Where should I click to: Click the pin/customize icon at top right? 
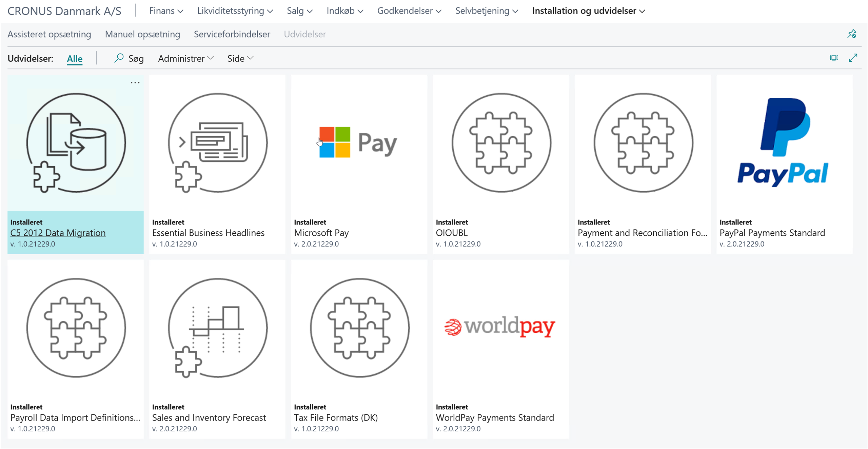(852, 34)
